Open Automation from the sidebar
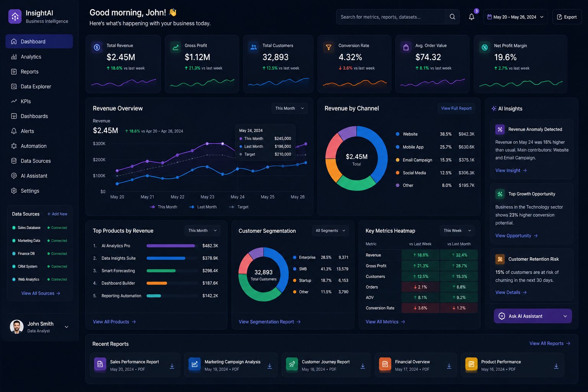The width and height of the screenshot is (588, 392). tap(39, 146)
